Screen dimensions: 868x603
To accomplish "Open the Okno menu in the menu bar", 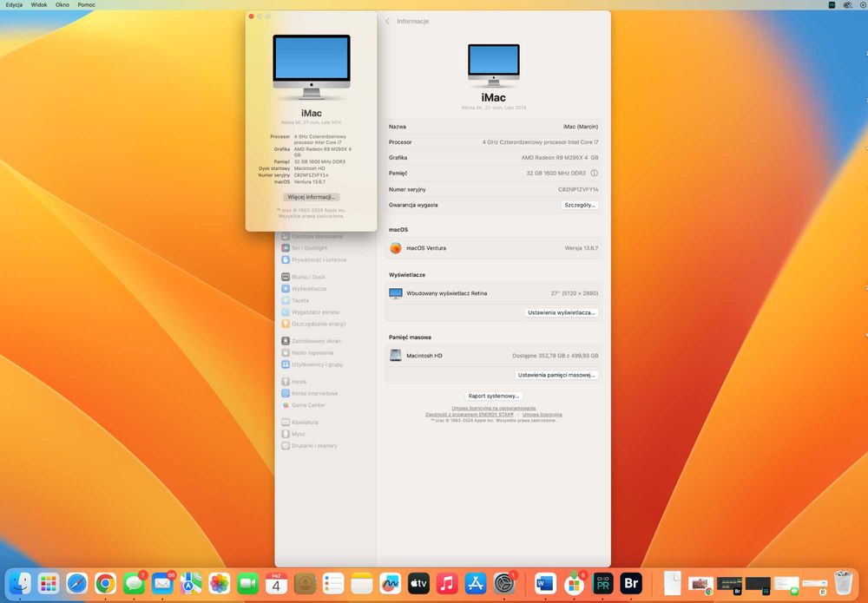I will 62,4.
